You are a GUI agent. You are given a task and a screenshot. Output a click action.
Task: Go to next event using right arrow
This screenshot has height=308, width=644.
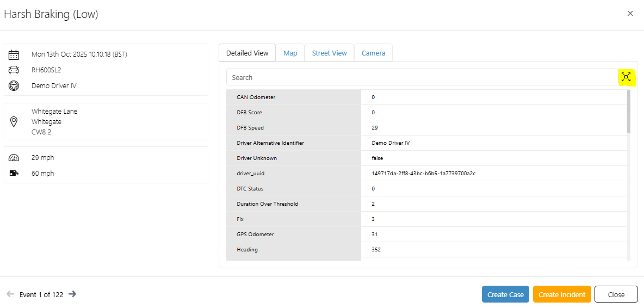(72, 294)
